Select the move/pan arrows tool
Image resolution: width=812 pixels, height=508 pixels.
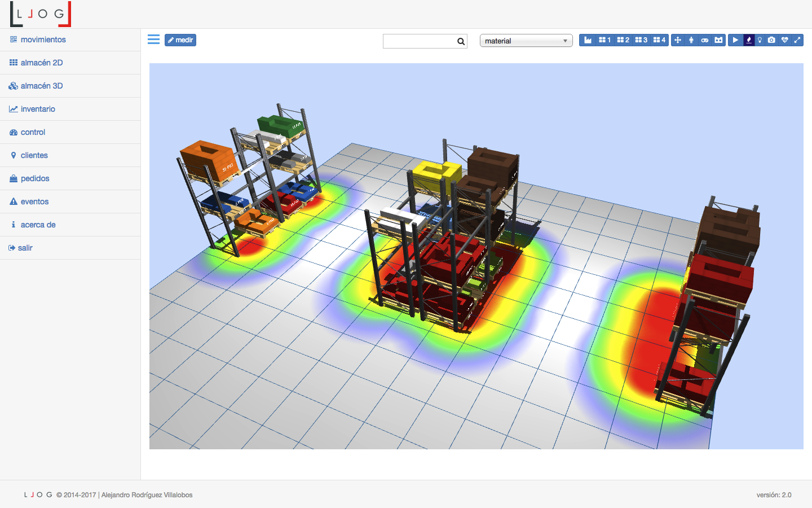point(678,40)
